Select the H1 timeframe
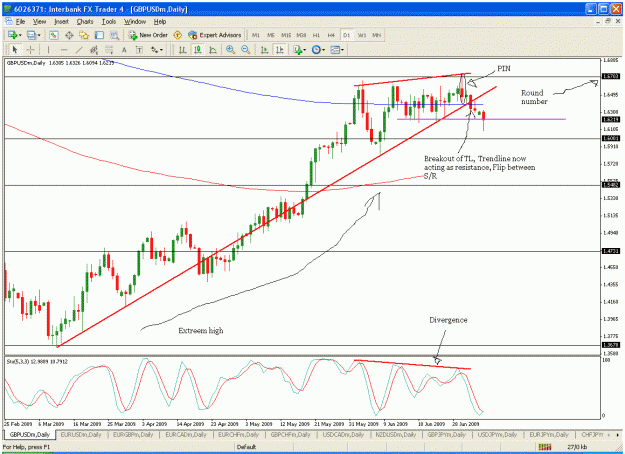This screenshot has height=454, width=625. coord(316,35)
